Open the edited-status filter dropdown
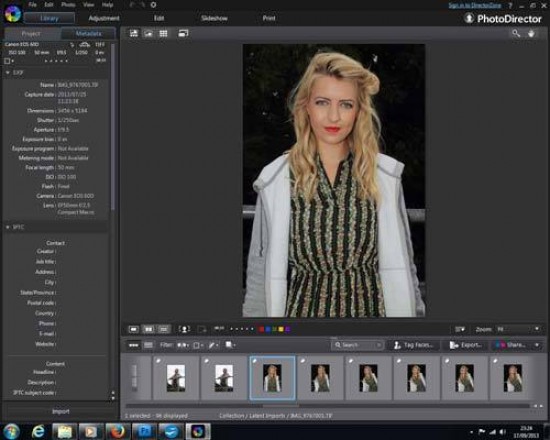The width and height of the screenshot is (550, 440). pos(214,345)
